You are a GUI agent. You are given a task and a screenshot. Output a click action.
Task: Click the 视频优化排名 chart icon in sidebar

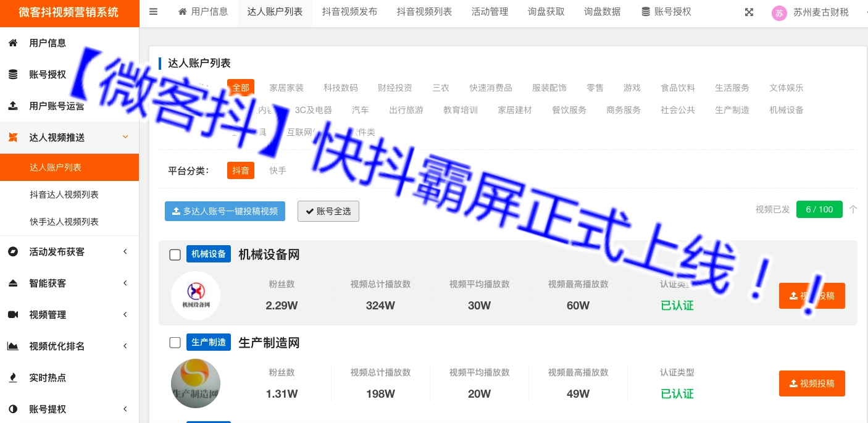[x=13, y=346]
